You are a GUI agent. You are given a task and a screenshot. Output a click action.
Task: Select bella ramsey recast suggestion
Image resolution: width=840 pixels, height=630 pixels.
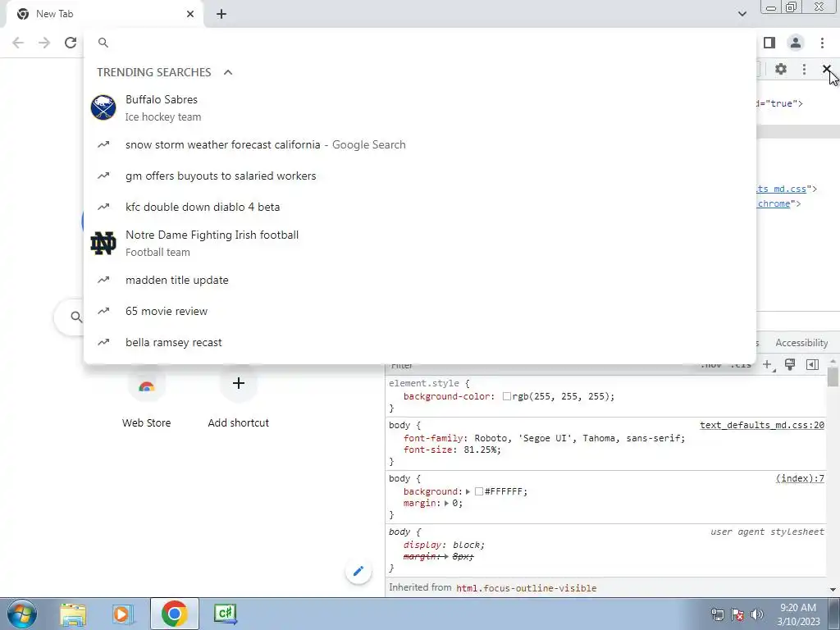click(420, 342)
